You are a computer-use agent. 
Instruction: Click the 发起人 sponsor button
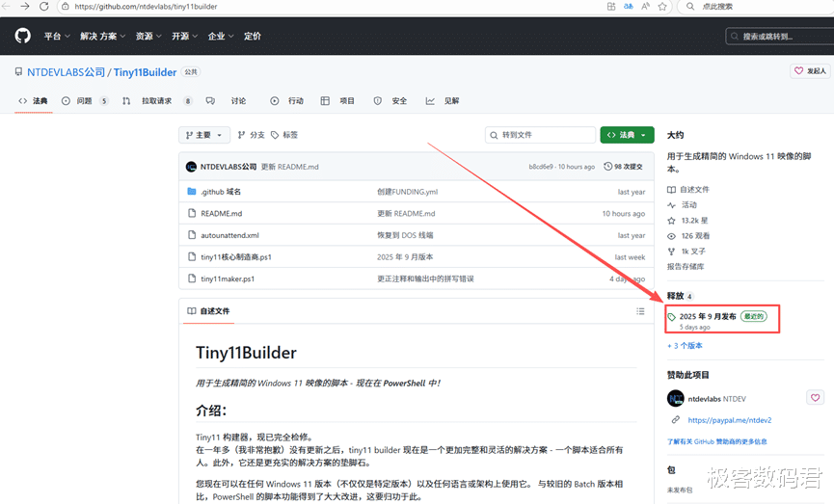pos(811,70)
